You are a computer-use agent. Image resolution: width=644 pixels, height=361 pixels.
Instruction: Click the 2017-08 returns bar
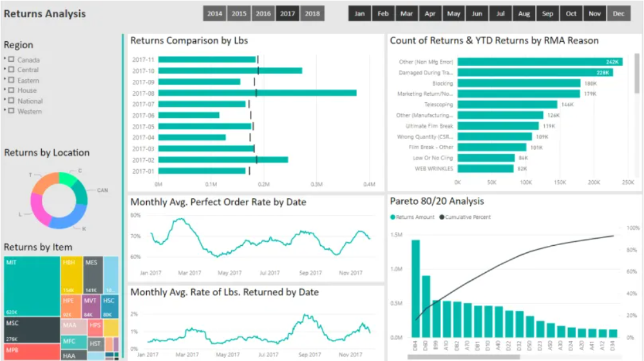click(x=257, y=93)
